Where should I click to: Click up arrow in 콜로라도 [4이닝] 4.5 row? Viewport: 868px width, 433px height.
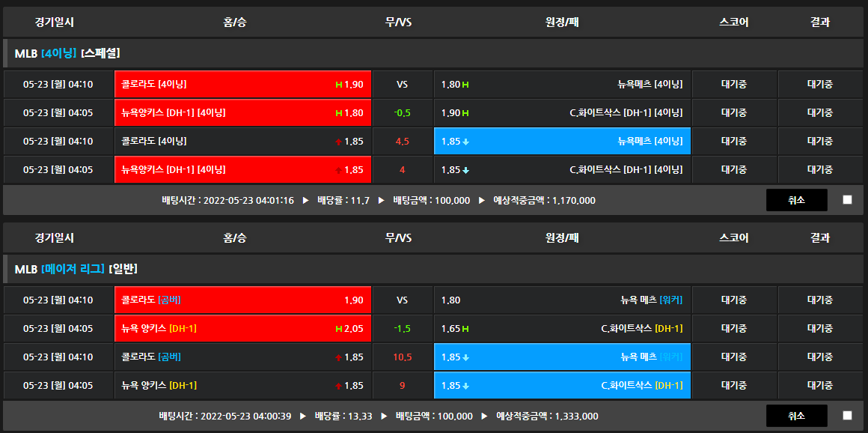[x=338, y=142]
